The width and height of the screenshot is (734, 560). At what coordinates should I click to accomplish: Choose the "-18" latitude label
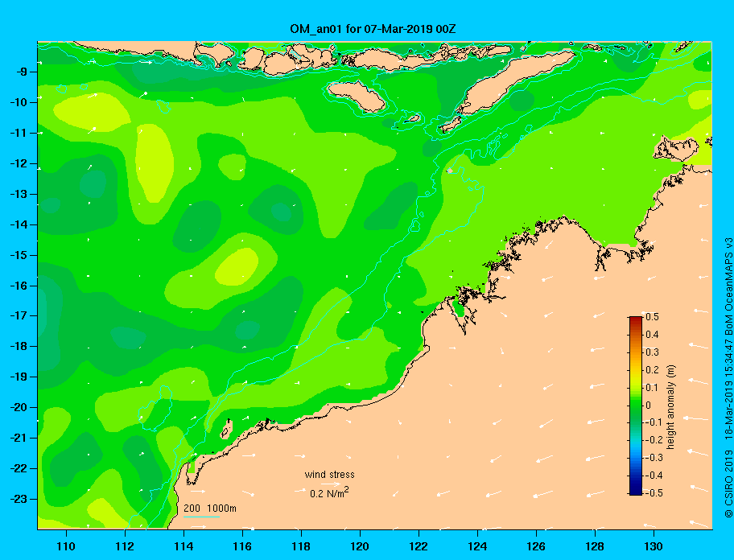tap(19, 347)
